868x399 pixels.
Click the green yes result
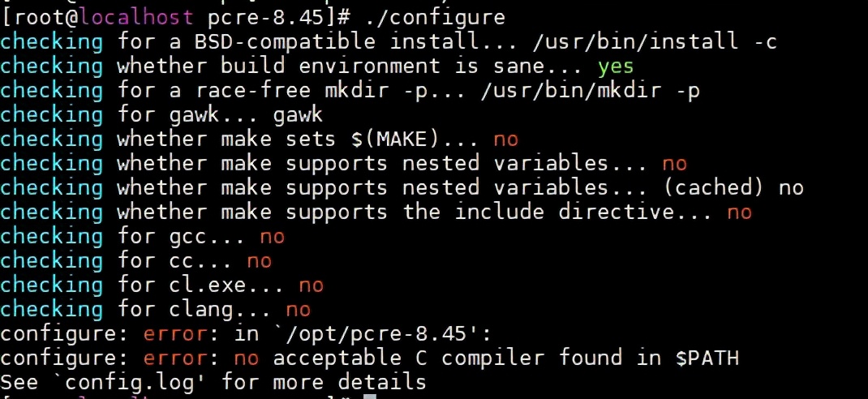615,66
